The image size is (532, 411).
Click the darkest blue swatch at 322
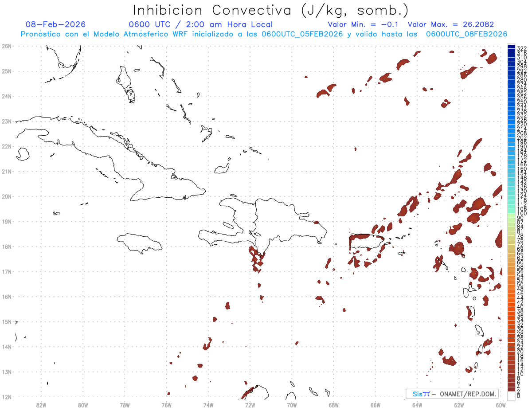pyautogui.click(x=511, y=47)
